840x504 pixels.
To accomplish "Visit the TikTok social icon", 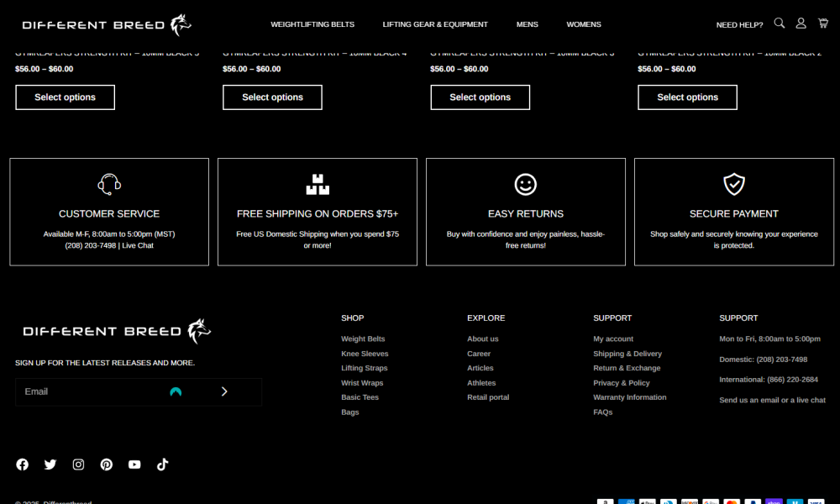I will pyautogui.click(x=163, y=465).
